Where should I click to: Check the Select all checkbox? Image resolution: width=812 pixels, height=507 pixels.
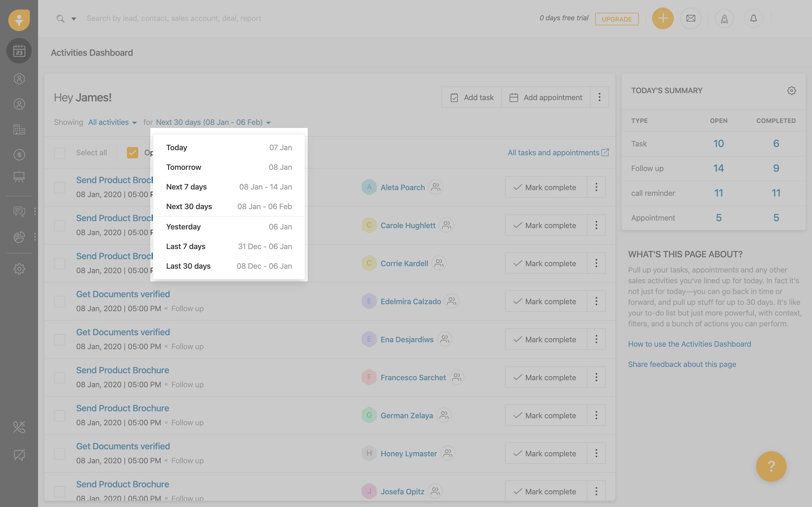(x=60, y=153)
